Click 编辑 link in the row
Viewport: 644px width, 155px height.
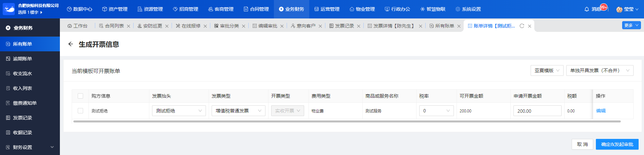click(601, 111)
